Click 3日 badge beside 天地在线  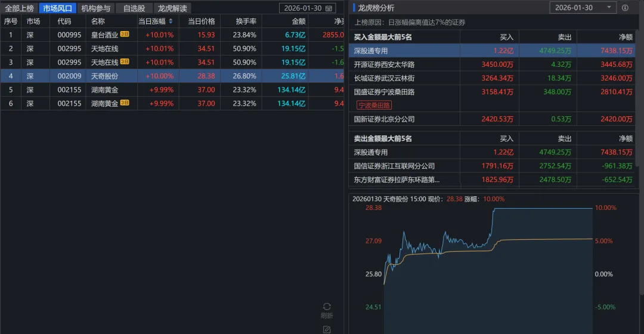pyautogui.click(x=125, y=62)
